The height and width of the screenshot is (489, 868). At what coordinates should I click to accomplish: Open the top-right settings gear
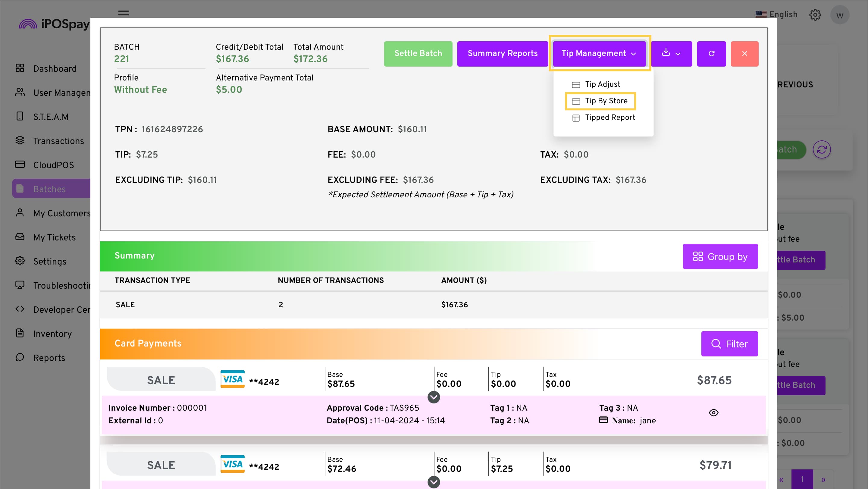[815, 15]
